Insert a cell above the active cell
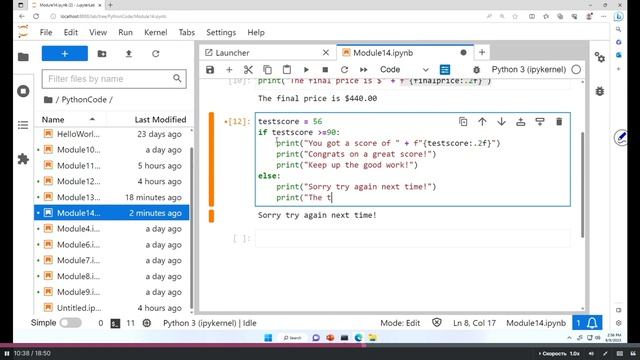The image size is (640, 360). (520, 122)
